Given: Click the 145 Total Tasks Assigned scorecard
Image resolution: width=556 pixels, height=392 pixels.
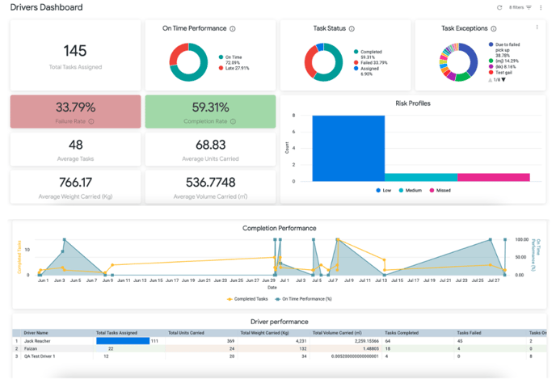Looking at the screenshot, I should tap(75, 55).
